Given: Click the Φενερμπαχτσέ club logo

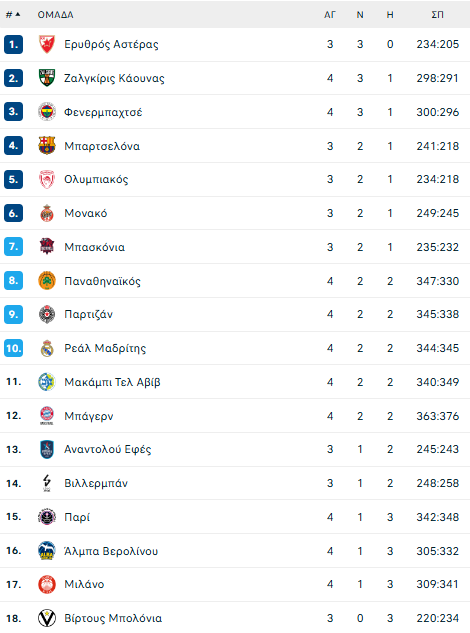Looking at the screenshot, I should tap(47, 112).
